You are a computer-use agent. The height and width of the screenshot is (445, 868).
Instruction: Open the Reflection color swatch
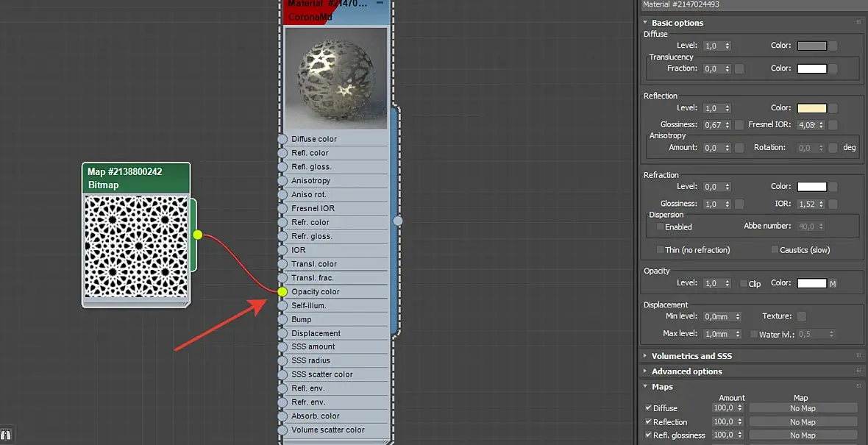[811, 108]
